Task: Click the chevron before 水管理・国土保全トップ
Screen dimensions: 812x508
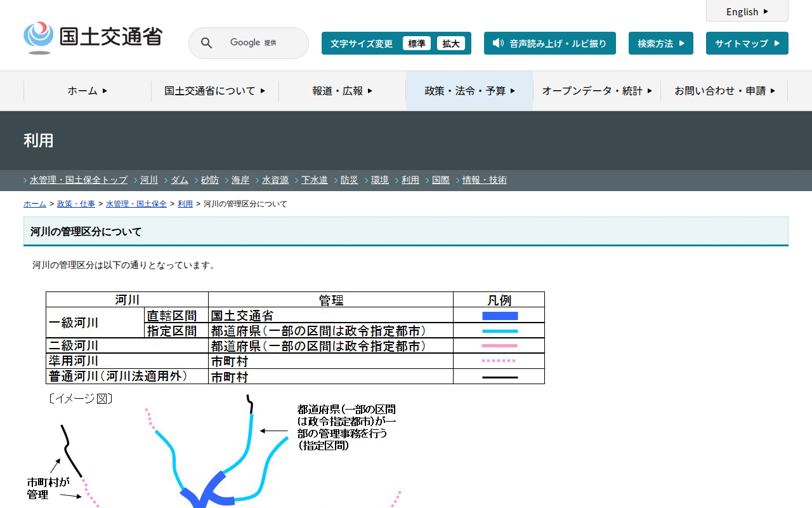Action: click(x=25, y=180)
